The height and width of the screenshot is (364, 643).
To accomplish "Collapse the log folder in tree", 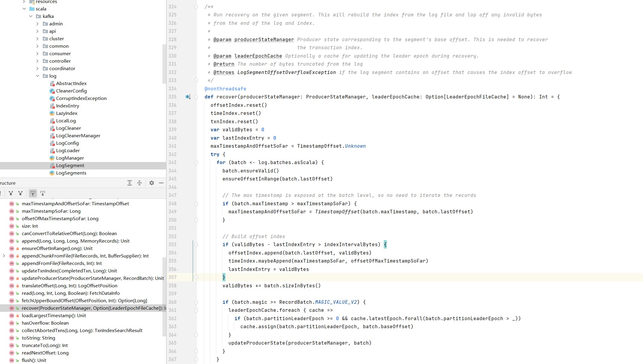I will (38, 76).
